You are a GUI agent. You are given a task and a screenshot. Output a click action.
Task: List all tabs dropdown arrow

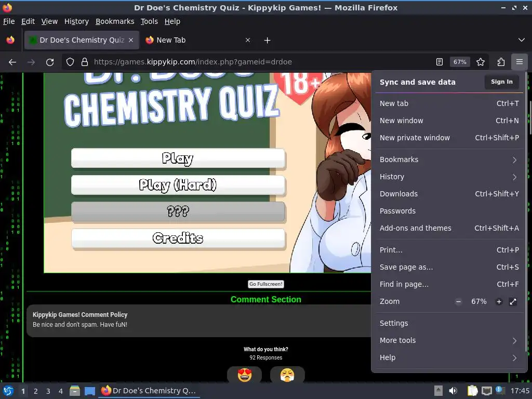click(522, 40)
